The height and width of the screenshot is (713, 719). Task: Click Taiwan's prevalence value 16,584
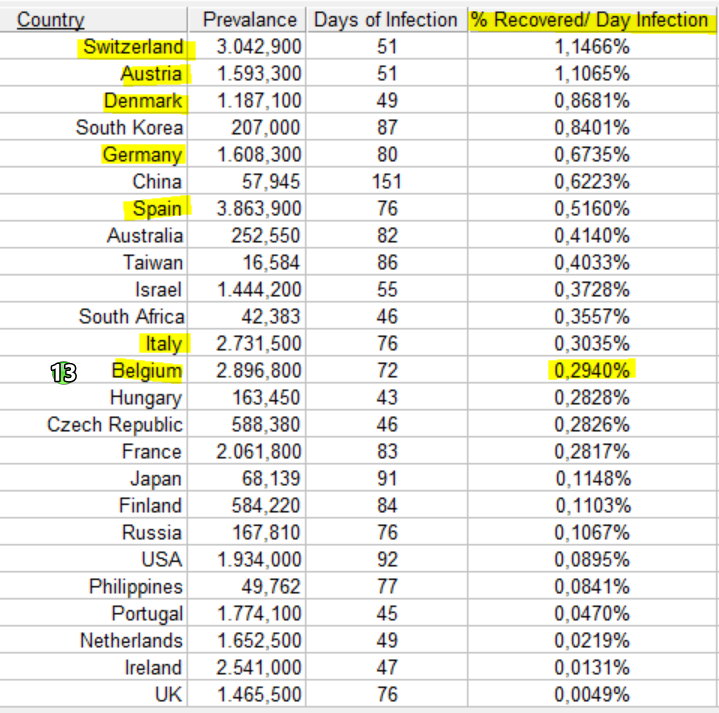(x=271, y=263)
